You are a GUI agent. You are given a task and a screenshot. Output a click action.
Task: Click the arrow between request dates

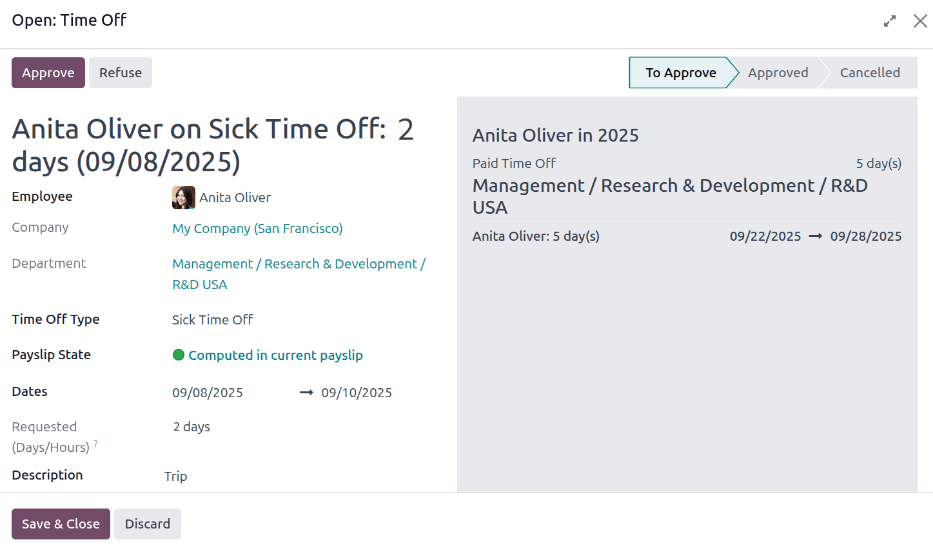[x=306, y=392]
